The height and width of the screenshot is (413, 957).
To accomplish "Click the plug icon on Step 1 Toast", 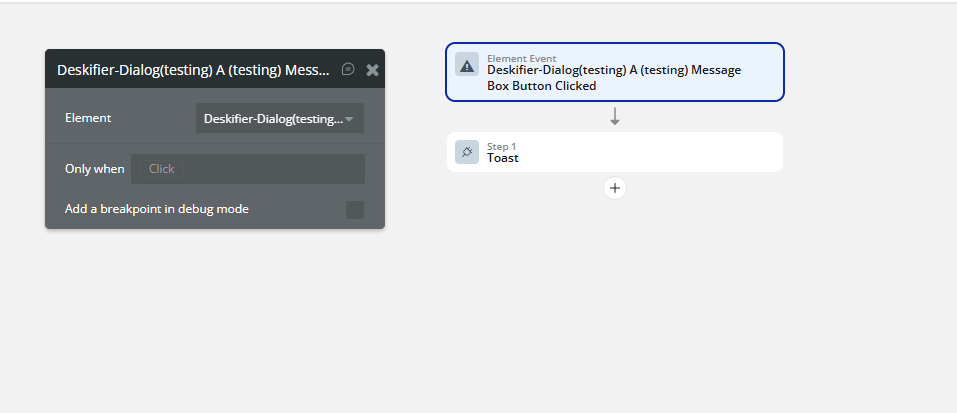I will (x=467, y=152).
